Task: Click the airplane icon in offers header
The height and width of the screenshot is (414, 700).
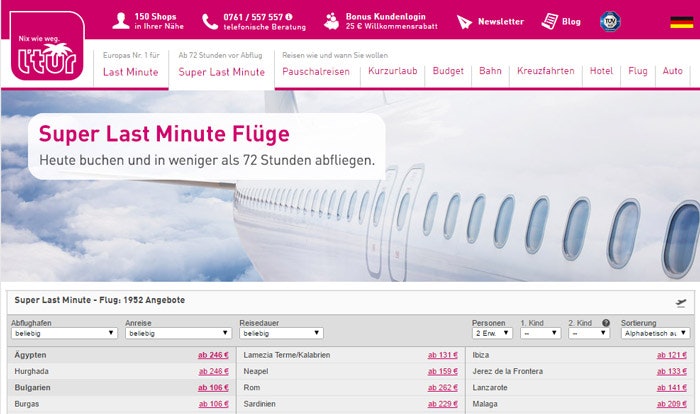Action: click(681, 303)
